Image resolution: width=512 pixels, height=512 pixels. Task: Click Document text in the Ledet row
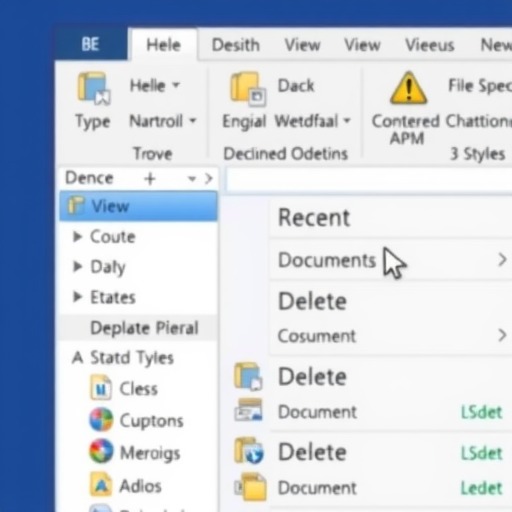317,488
